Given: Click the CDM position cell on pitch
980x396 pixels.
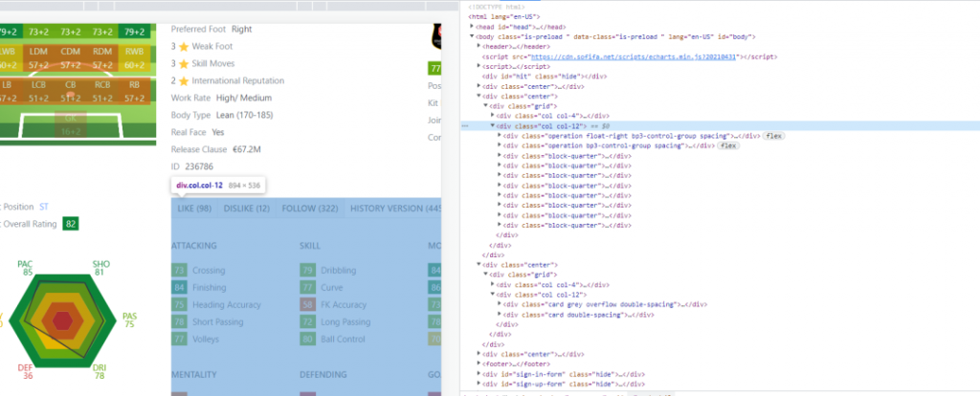Looking at the screenshot, I should (x=71, y=57).
